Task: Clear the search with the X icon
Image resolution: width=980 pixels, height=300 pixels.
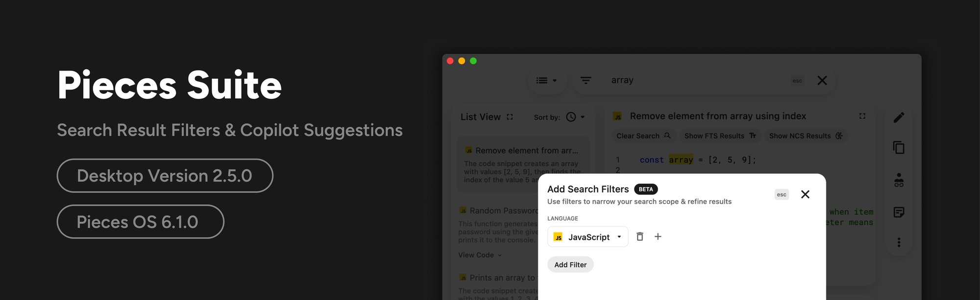Action: coord(822,80)
